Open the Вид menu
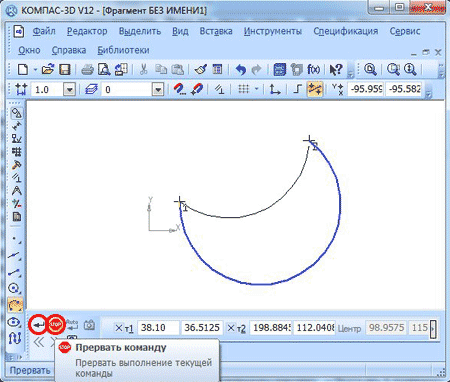Viewport: 450px width, 382px height. pyautogui.click(x=180, y=31)
